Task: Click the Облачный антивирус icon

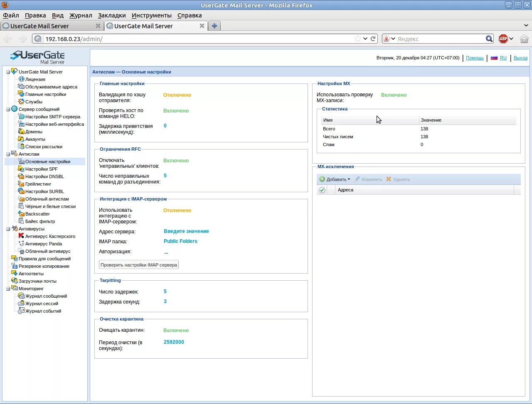Action: 21,251
